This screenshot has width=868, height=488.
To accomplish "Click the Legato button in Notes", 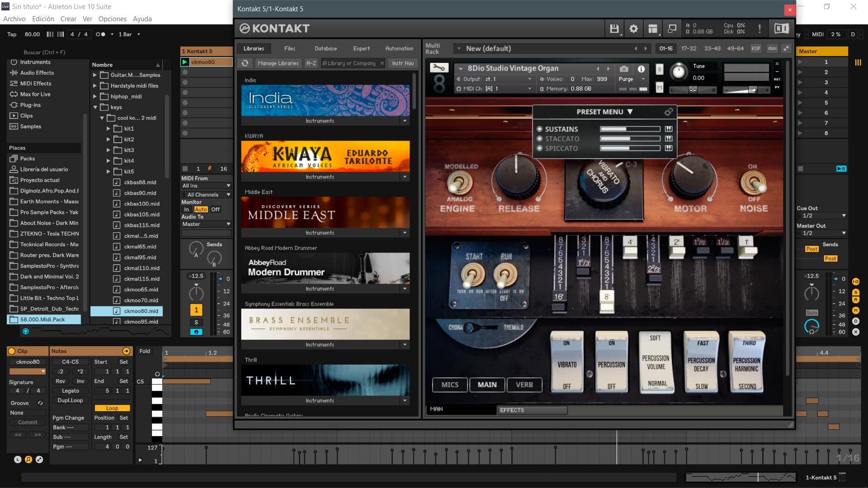I will (71, 391).
